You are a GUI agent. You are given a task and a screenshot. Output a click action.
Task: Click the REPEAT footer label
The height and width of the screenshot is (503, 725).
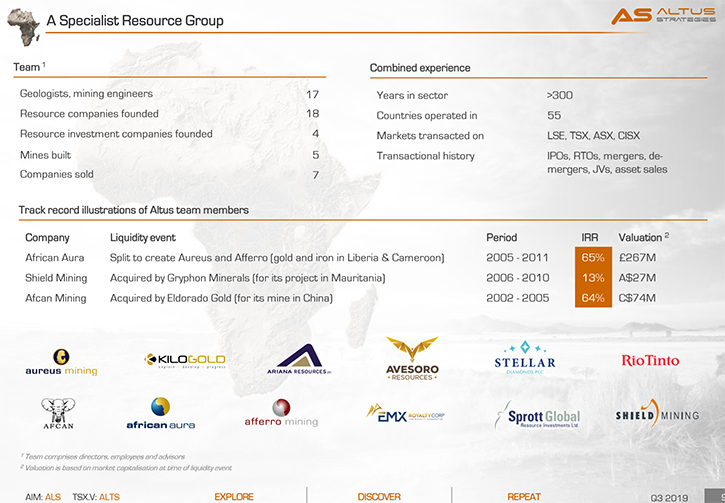click(x=524, y=497)
